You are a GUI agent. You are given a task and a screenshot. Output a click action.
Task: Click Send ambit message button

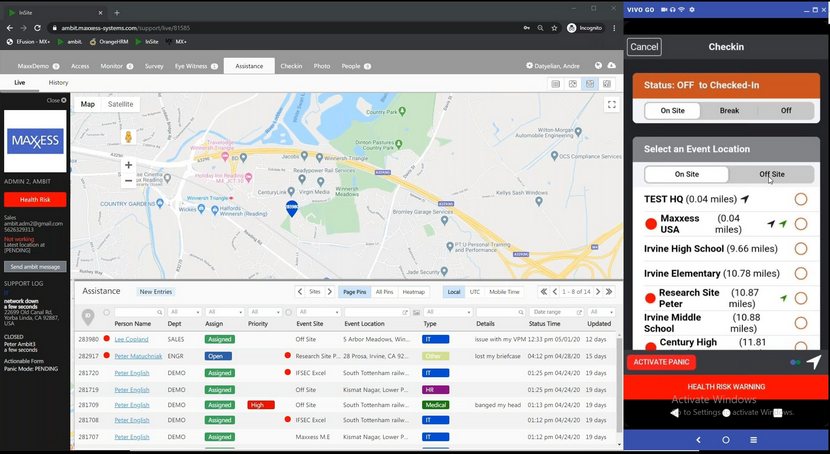[x=35, y=267]
